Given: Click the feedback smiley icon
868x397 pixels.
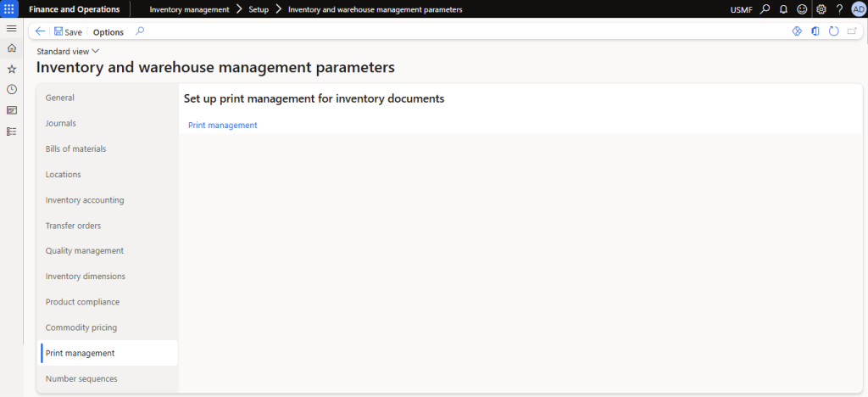Looking at the screenshot, I should click(x=801, y=9).
